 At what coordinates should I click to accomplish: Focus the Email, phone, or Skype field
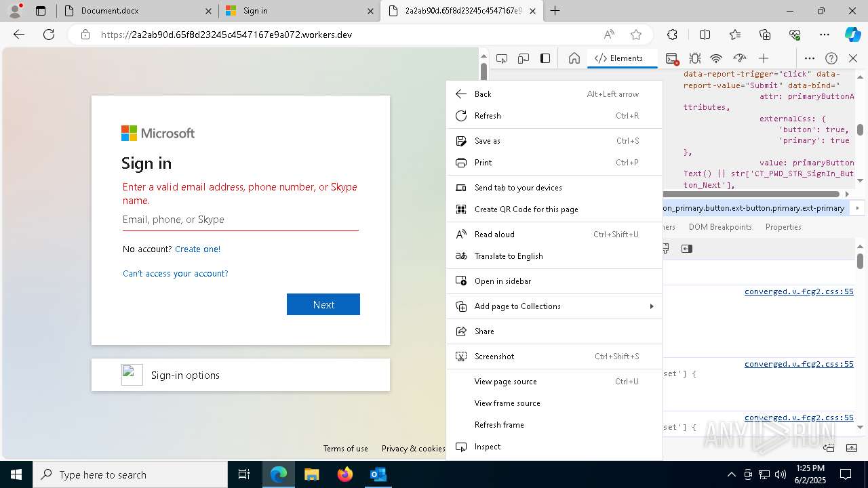[241, 220]
